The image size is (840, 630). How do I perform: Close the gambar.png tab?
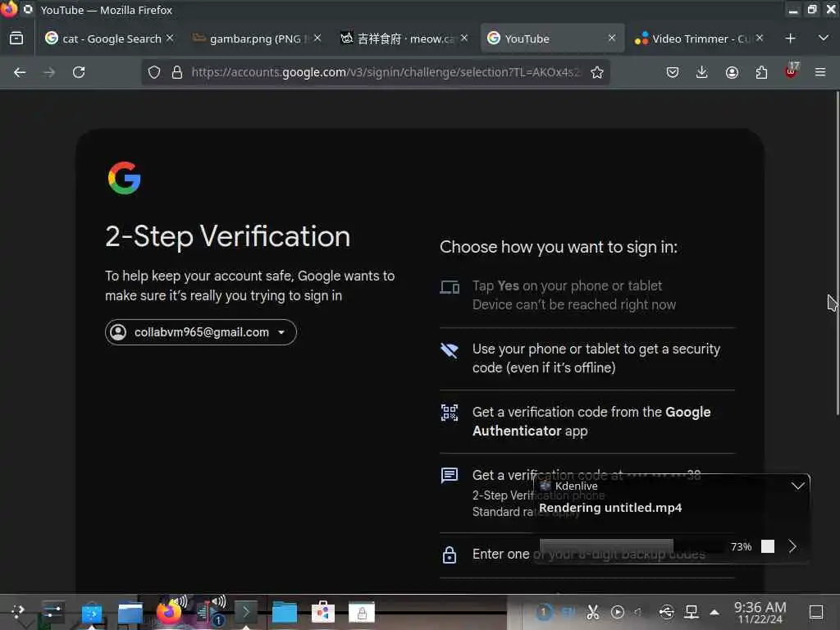coord(317,38)
